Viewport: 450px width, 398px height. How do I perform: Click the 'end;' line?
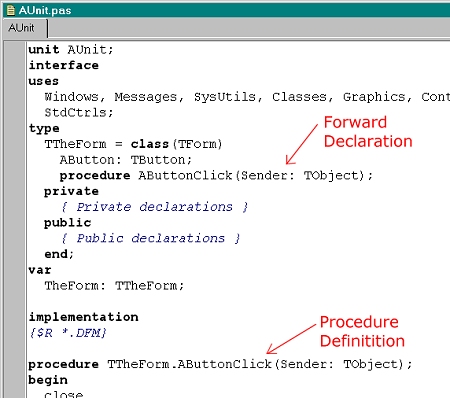pos(59,254)
